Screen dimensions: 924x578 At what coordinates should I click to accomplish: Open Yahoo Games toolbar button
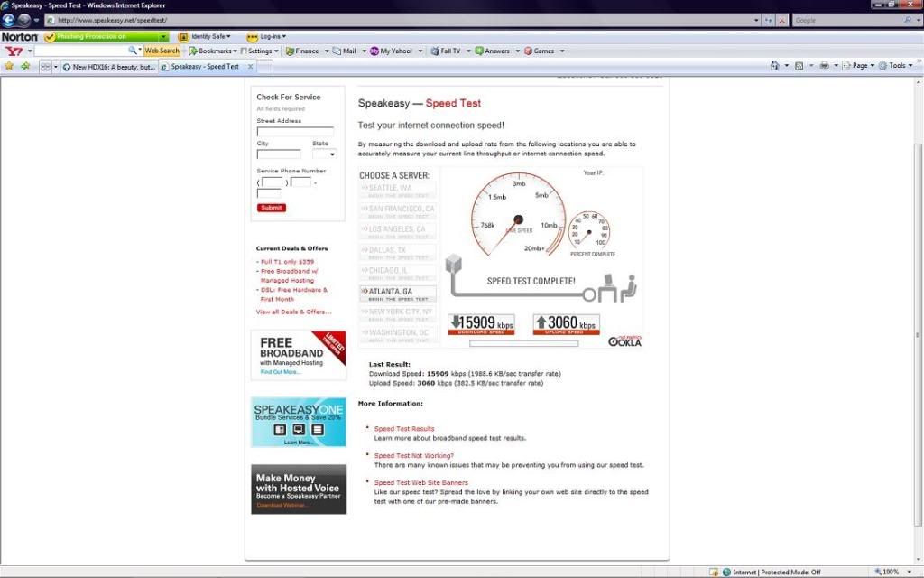point(540,51)
